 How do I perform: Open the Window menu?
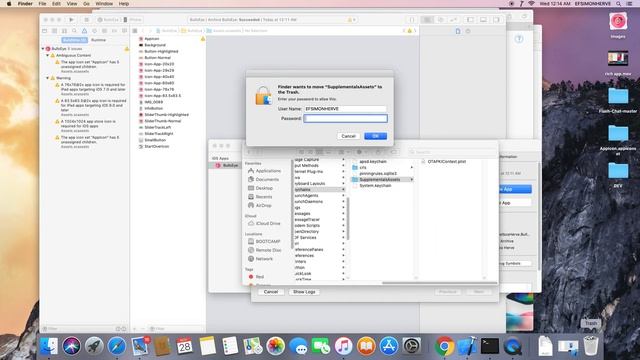104,4
